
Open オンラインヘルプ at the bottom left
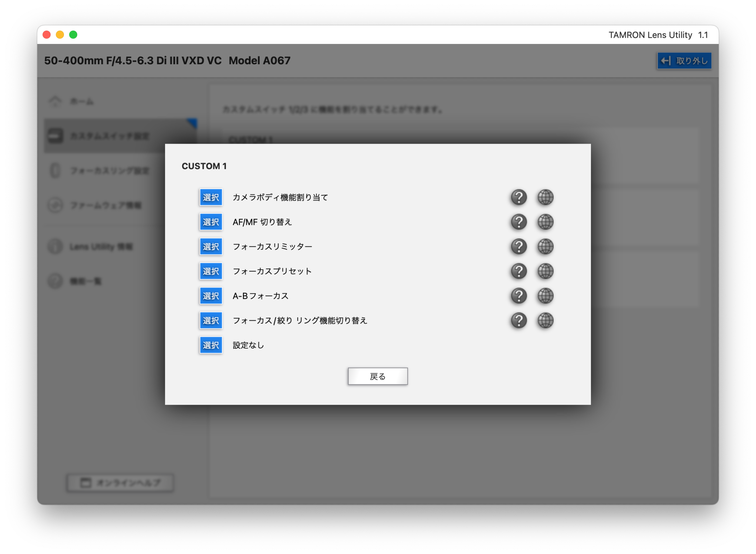point(120,482)
